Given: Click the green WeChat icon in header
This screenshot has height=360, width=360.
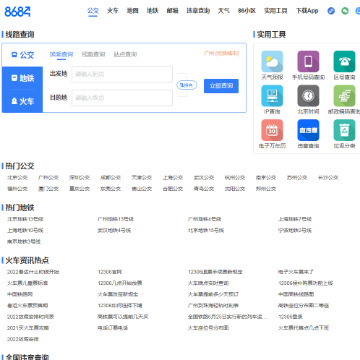Looking at the screenshot, I should click(345, 11).
